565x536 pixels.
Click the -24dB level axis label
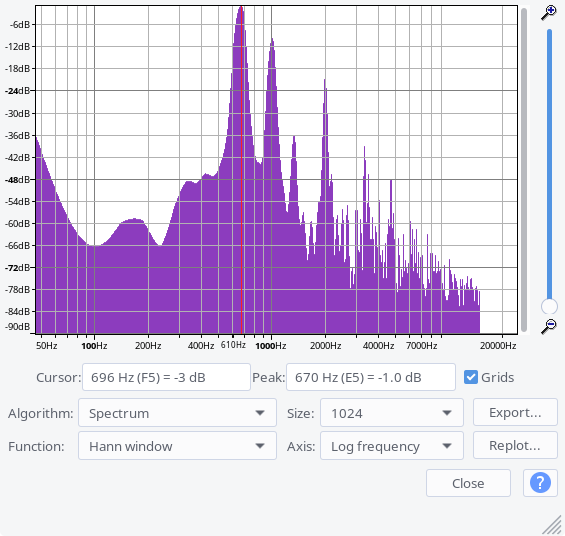pos(18,91)
